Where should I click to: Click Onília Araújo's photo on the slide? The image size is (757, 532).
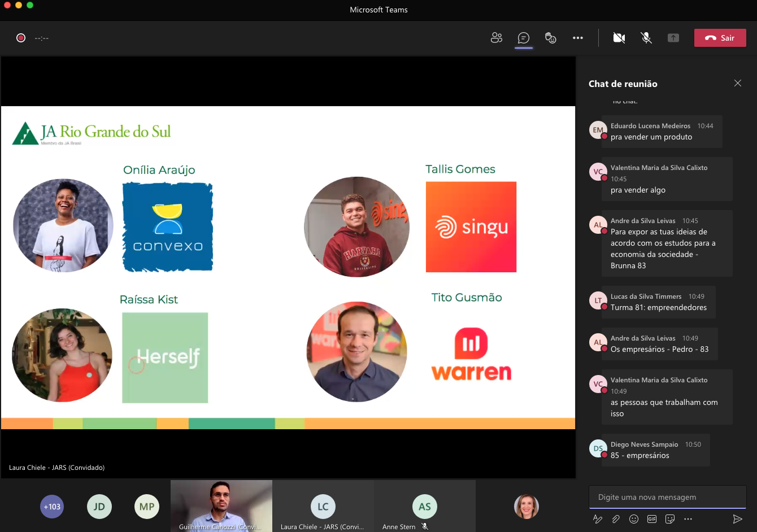pos(63,225)
